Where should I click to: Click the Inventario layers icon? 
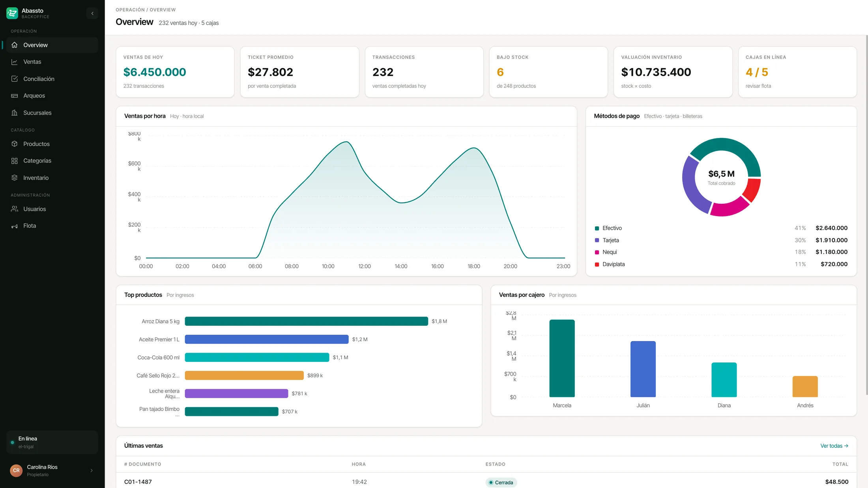click(15, 178)
